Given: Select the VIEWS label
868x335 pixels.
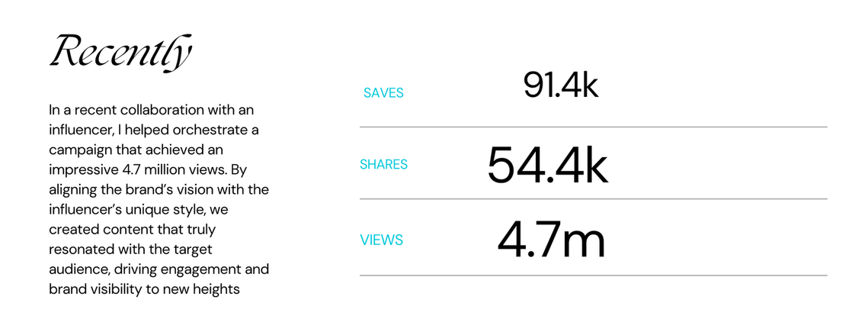Looking at the screenshot, I should (381, 240).
